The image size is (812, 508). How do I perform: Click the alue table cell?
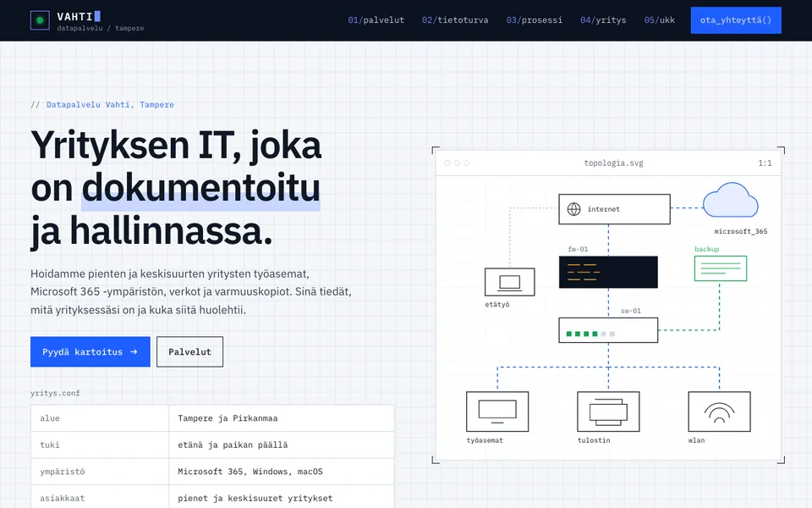point(100,418)
